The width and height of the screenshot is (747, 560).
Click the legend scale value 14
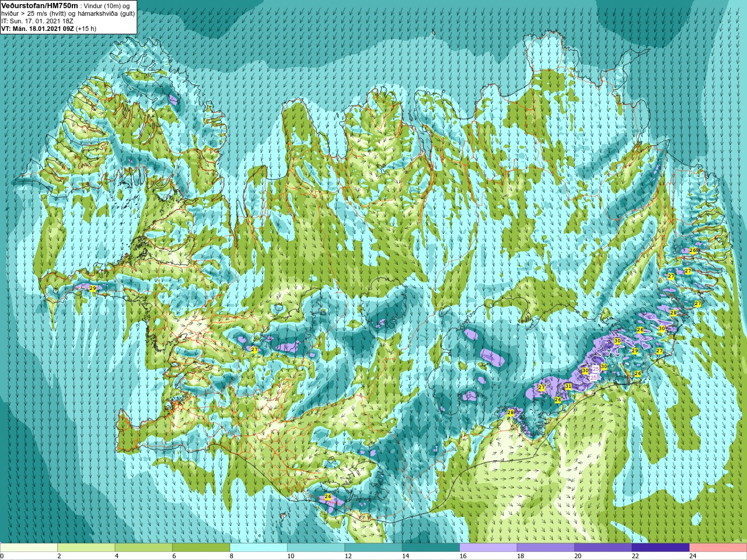pos(406,556)
